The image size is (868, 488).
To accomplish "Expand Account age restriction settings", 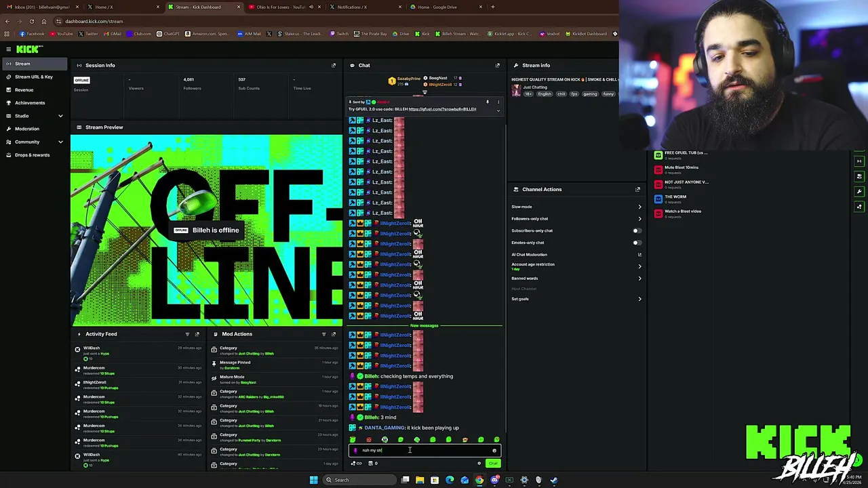I will 639,266.
